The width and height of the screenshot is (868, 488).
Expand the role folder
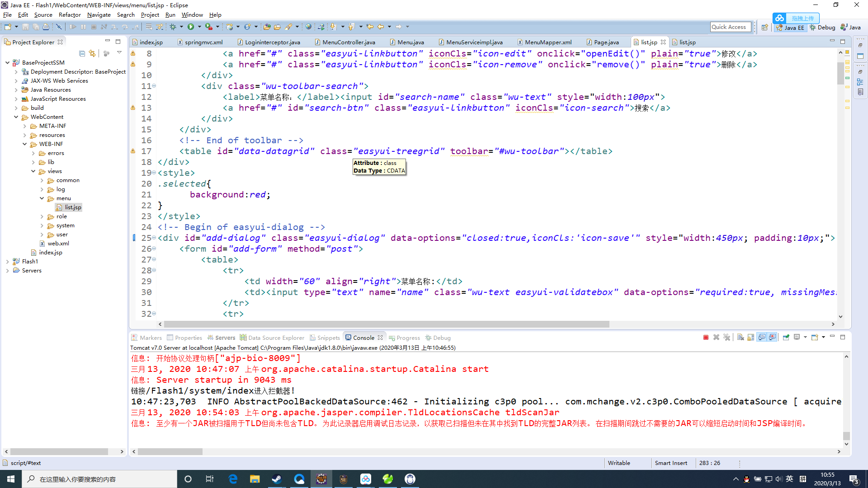point(42,216)
